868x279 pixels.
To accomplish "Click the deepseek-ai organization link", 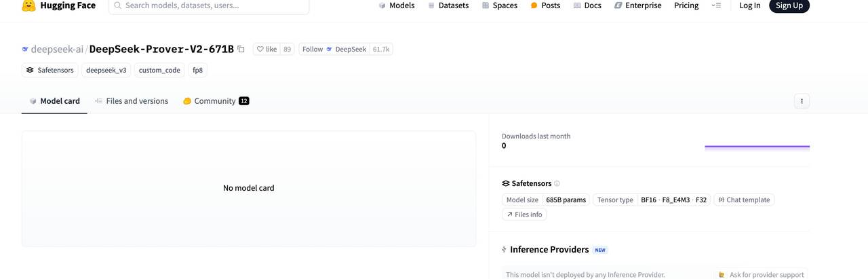I will (57, 49).
